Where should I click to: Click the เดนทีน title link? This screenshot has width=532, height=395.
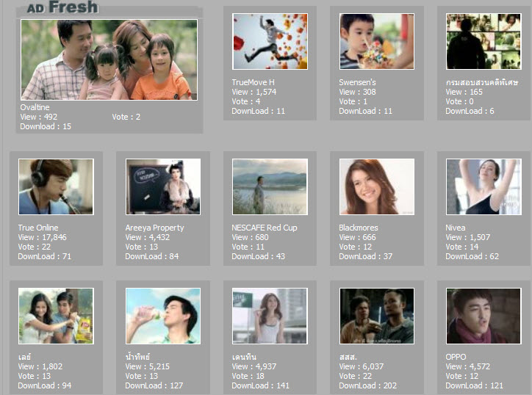click(x=244, y=357)
